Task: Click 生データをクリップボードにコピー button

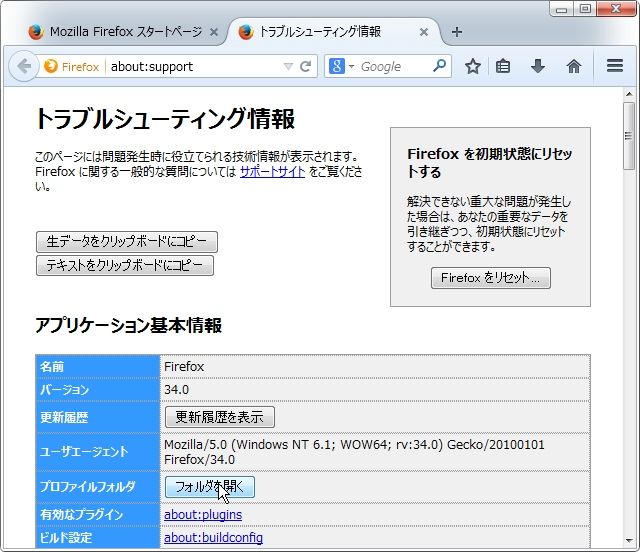Action: click(127, 242)
